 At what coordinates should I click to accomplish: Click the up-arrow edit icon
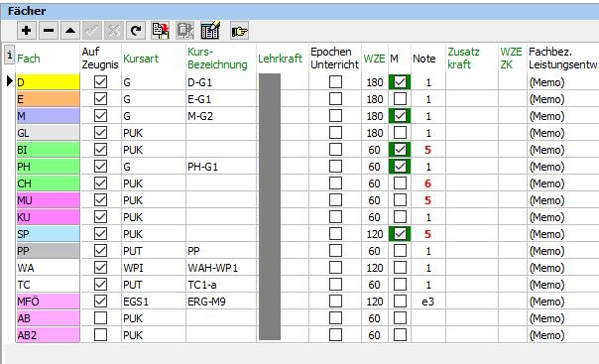point(70,30)
